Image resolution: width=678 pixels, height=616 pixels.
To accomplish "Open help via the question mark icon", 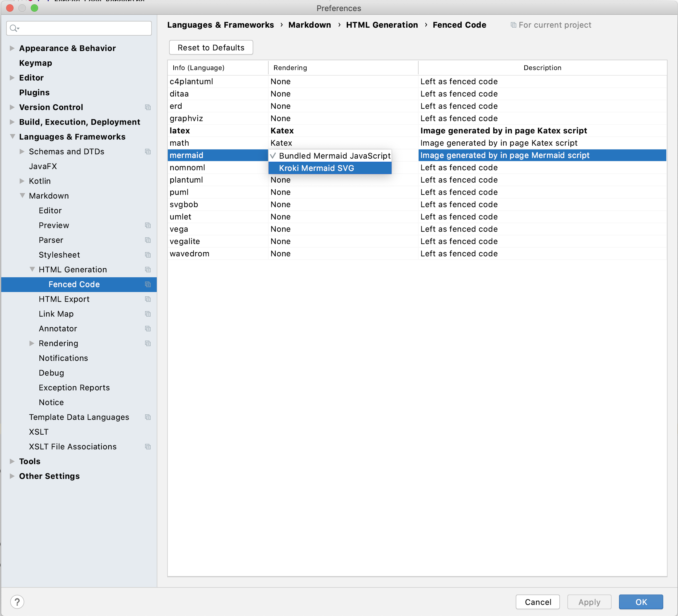I will tap(17, 602).
